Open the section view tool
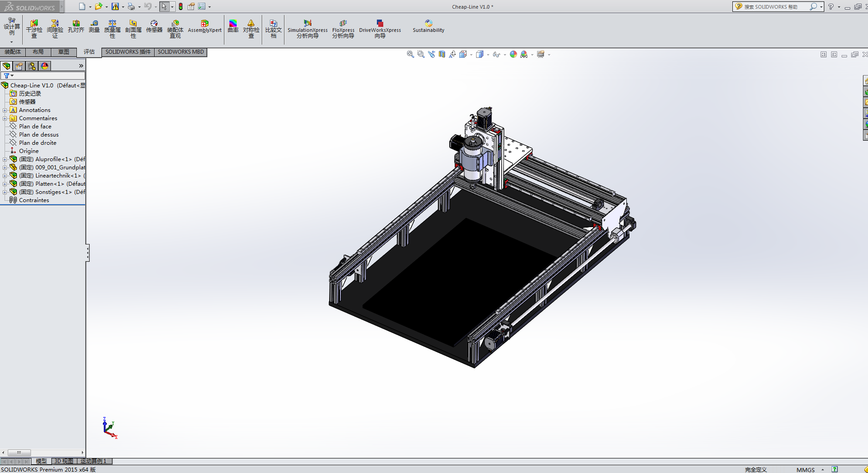This screenshot has width=868, height=473. [442, 54]
